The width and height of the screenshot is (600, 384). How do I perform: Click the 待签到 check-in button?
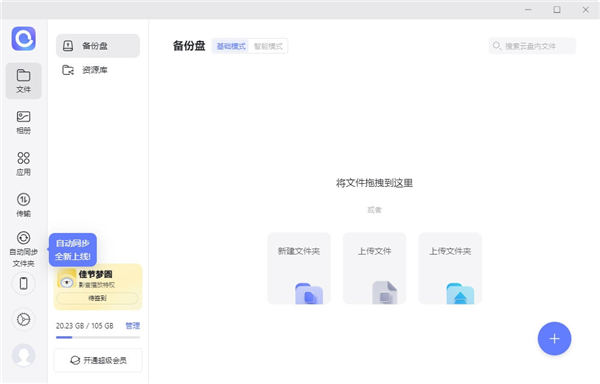click(x=98, y=298)
